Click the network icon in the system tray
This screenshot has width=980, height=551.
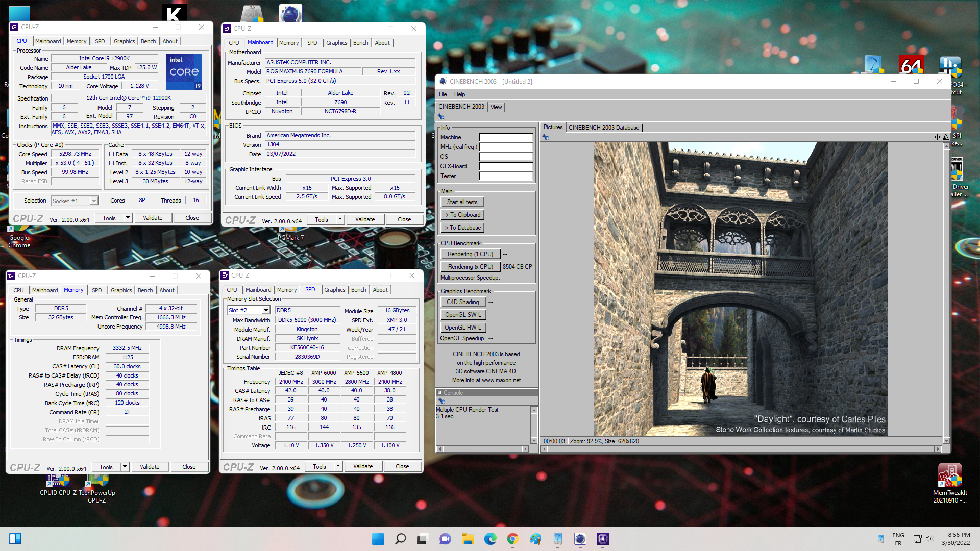point(917,539)
